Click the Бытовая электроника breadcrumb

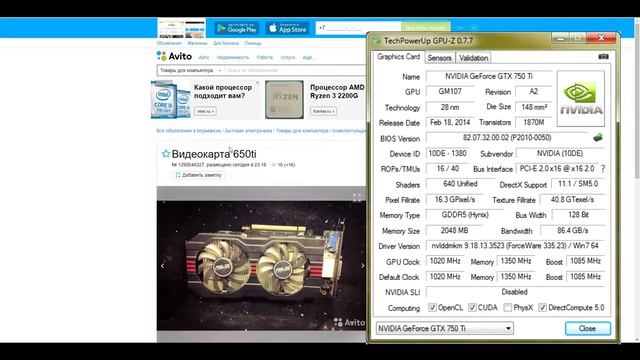(248, 131)
